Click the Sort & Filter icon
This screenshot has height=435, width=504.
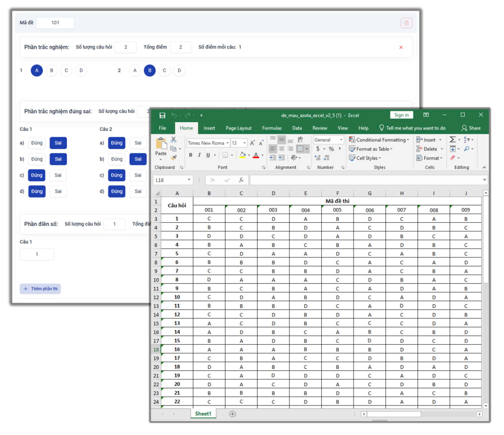(467, 139)
